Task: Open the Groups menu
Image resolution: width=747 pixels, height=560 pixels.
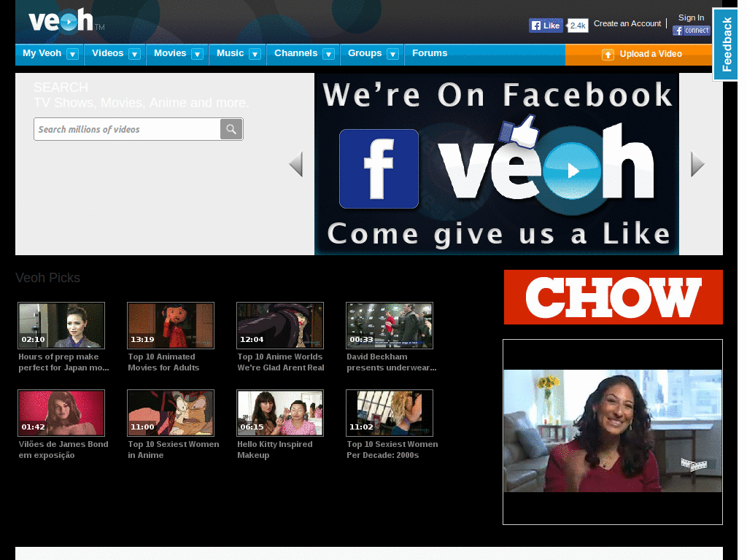Action: coord(365,53)
